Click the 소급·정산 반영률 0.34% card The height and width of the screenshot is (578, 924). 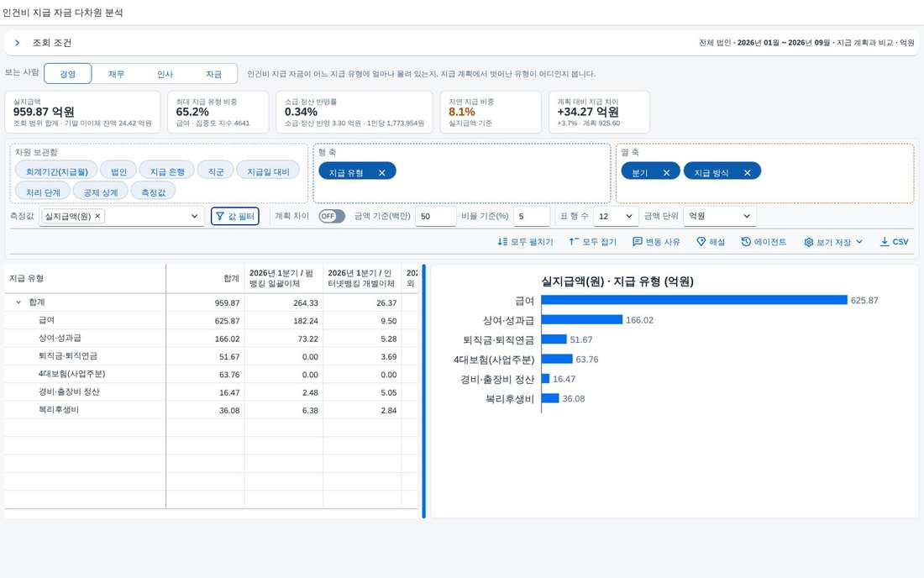click(354, 112)
